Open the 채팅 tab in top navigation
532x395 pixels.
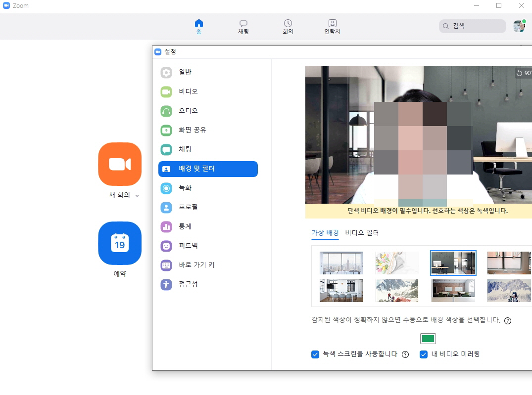click(243, 26)
